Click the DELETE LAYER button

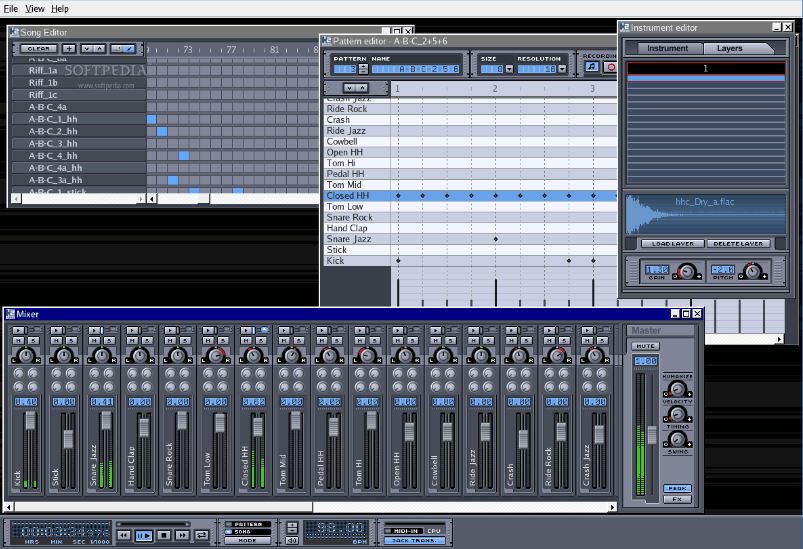[x=738, y=244]
